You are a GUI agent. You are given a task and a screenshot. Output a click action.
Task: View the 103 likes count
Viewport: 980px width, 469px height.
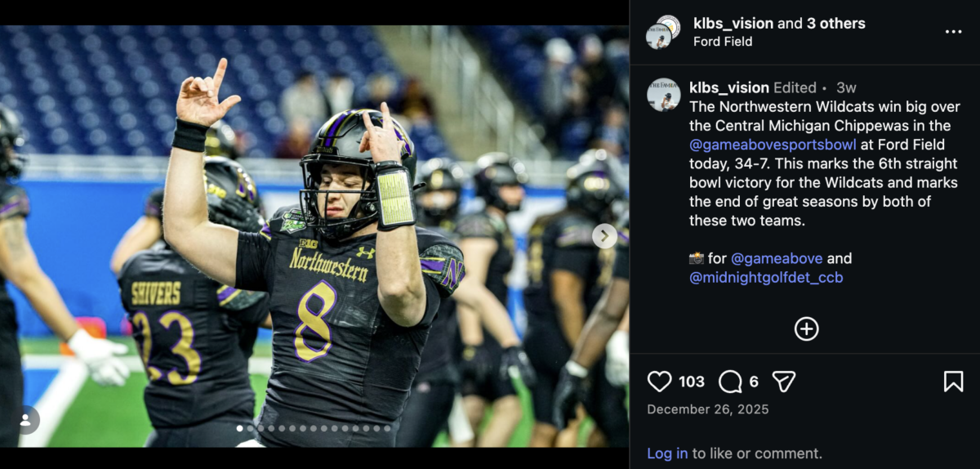click(x=691, y=382)
